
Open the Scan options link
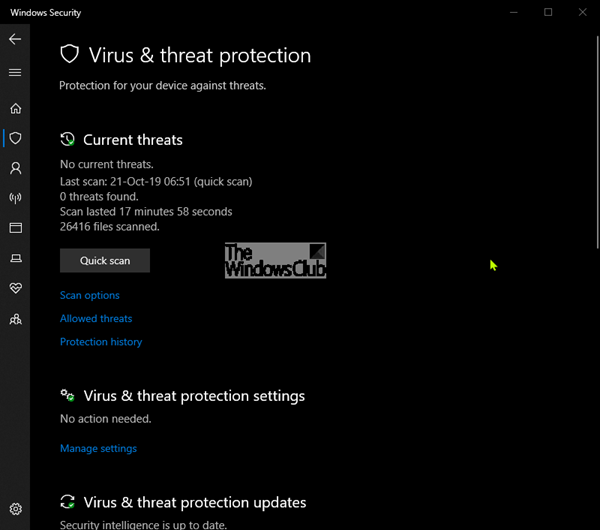point(89,296)
